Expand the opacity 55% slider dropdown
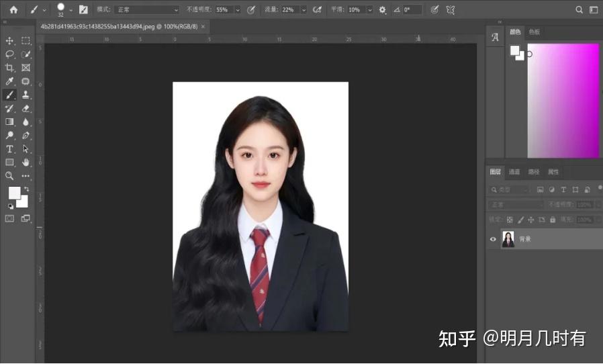Viewport: 603px width, 364px height. [x=238, y=10]
